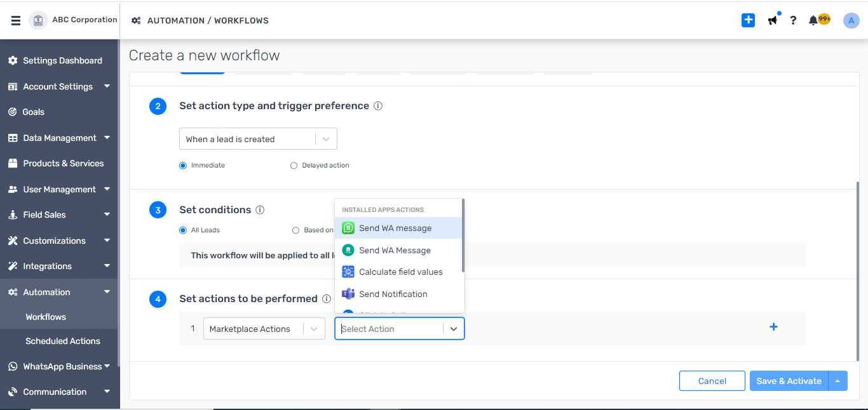The width and height of the screenshot is (868, 410).
Task: Click the blue plus quick-add icon
Action: [748, 20]
